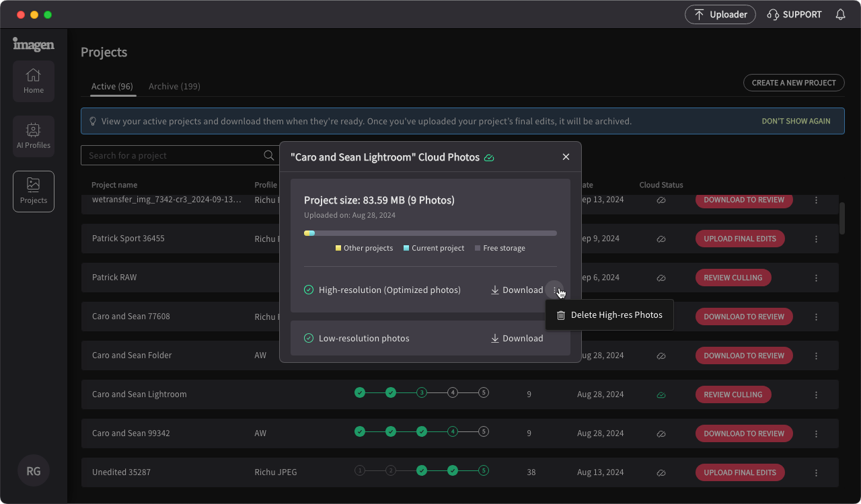861x504 pixels.
Task: Click projects list vertical scrollbar
Action: [x=842, y=218]
